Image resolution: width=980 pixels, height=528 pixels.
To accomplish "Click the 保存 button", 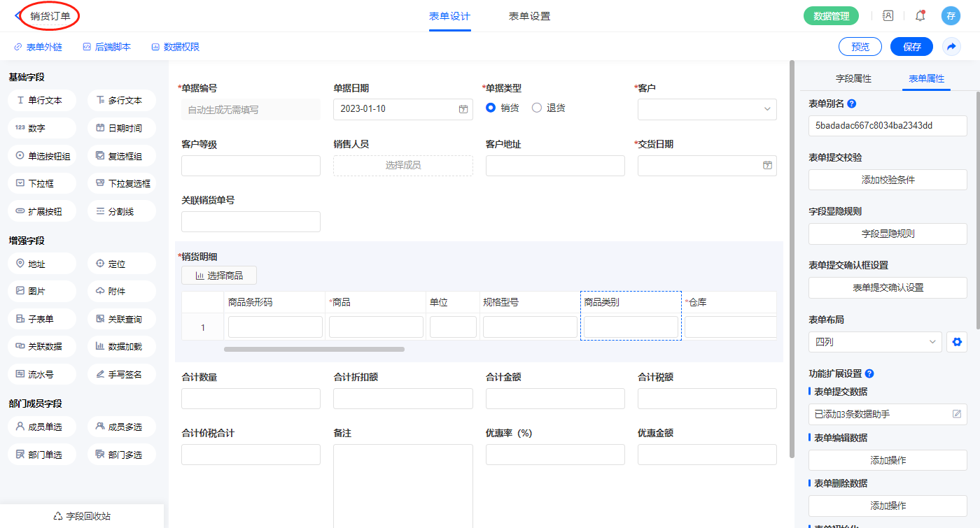I will pyautogui.click(x=911, y=47).
